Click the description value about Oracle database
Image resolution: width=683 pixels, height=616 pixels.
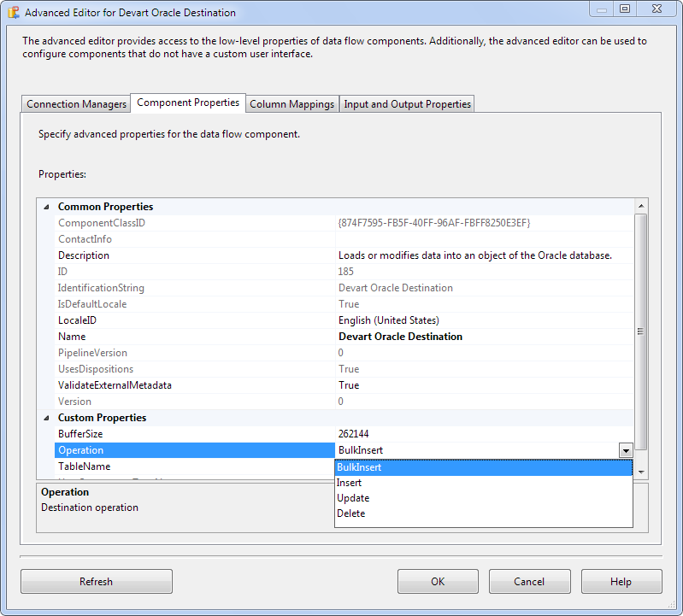click(475, 255)
